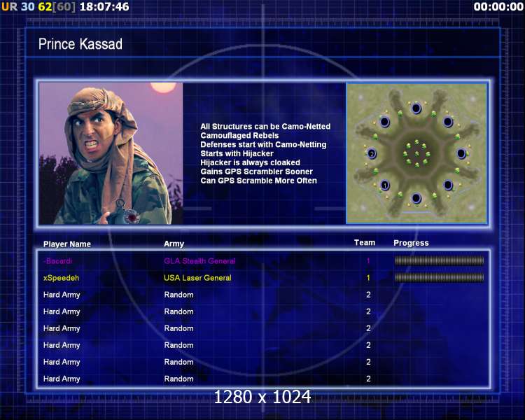The width and height of the screenshot is (525, 420).
Task: Click the xSpeedeh loading progress bar
Action: [x=440, y=277]
